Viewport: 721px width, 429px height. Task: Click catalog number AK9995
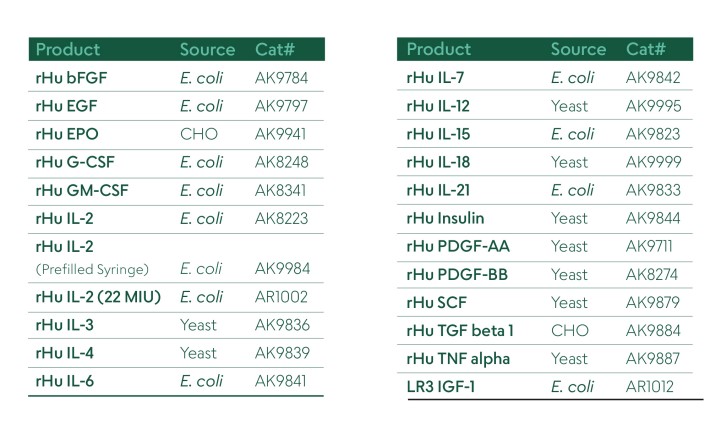click(653, 105)
